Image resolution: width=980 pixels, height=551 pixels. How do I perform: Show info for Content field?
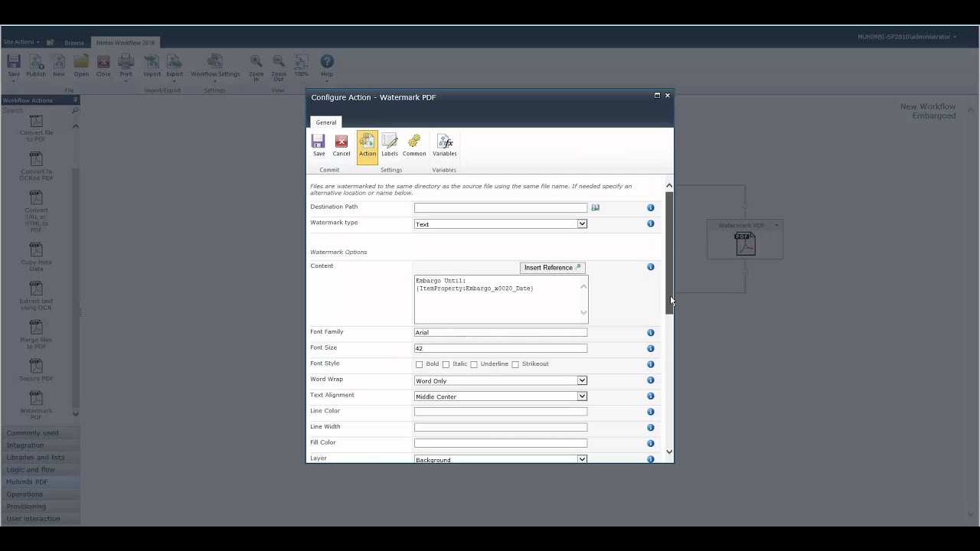point(651,267)
